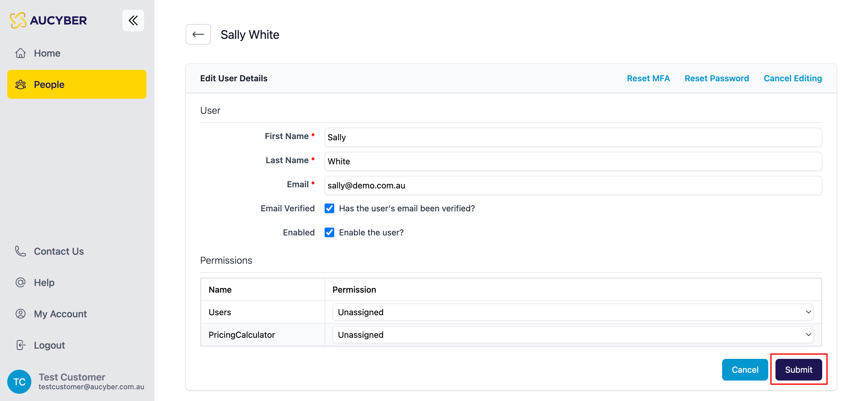Click the Reset MFA link
This screenshot has width=868, height=401.
pos(648,78)
